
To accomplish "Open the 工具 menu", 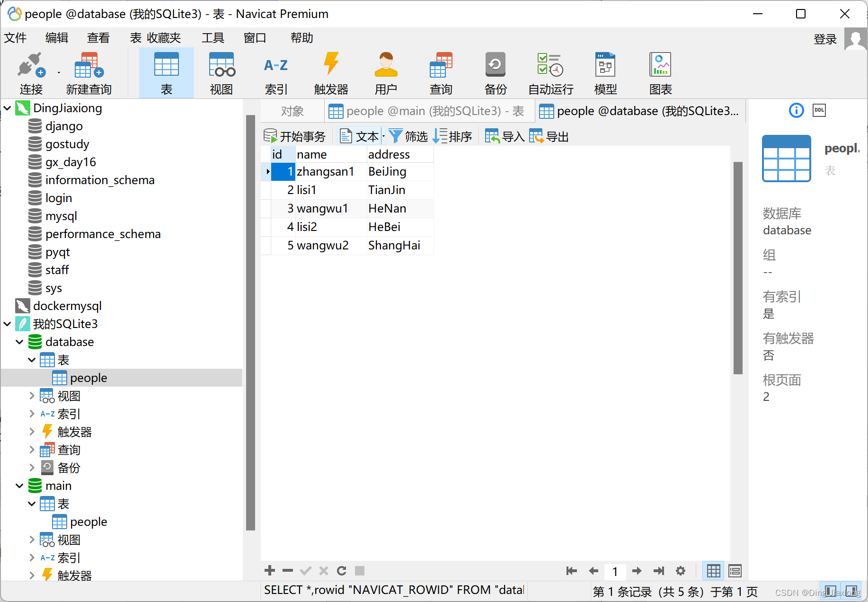I will pyautogui.click(x=213, y=38).
